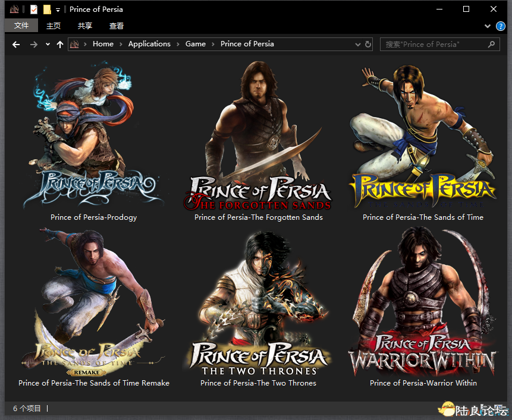Open Prince of Persia-Prodogy folder icon

[x=93, y=137]
